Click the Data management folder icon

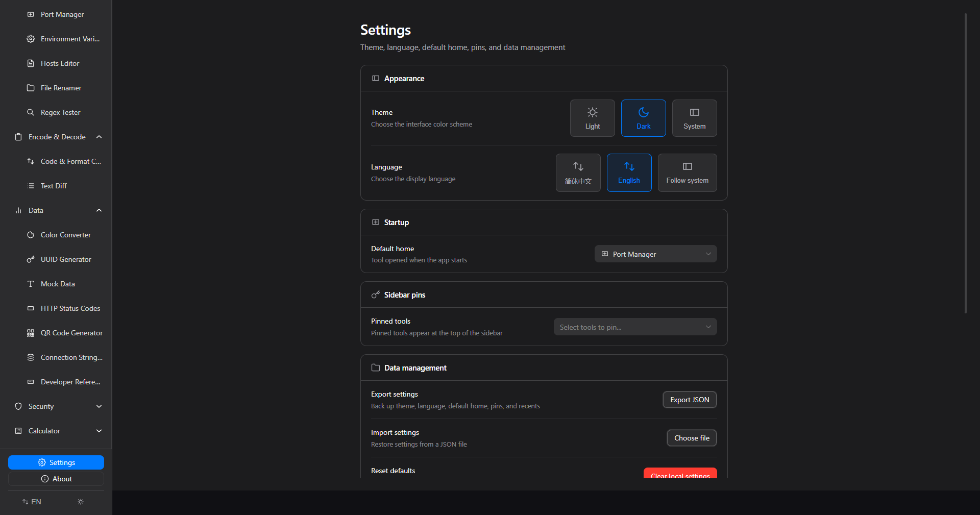coord(376,367)
